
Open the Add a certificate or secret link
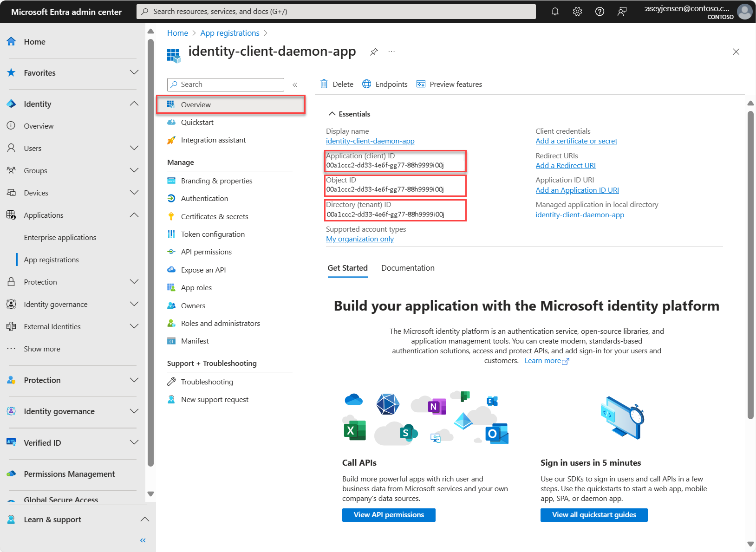pos(576,141)
